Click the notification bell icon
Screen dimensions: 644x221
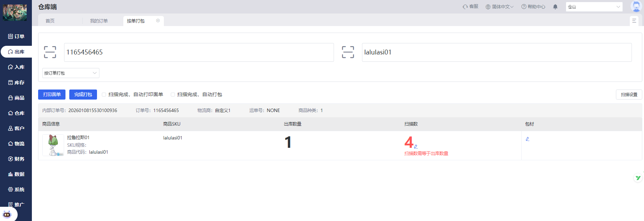pyautogui.click(x=555, y=7)
